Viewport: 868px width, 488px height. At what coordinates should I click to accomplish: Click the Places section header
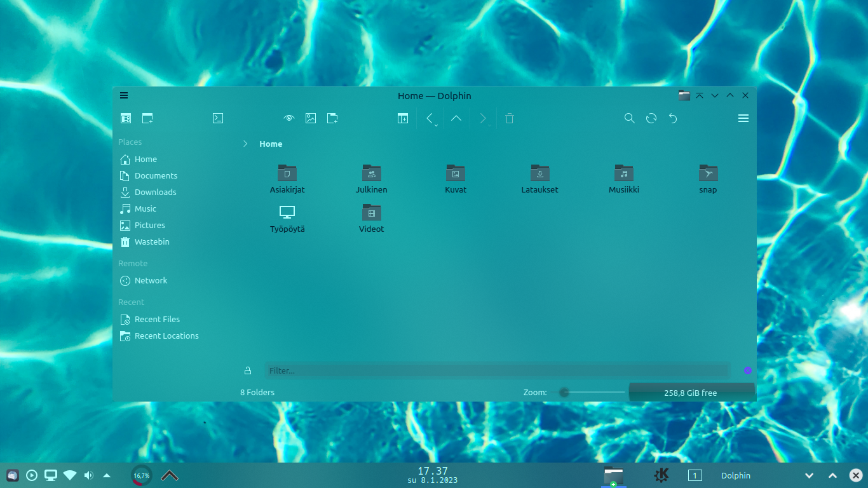point(130,142)
